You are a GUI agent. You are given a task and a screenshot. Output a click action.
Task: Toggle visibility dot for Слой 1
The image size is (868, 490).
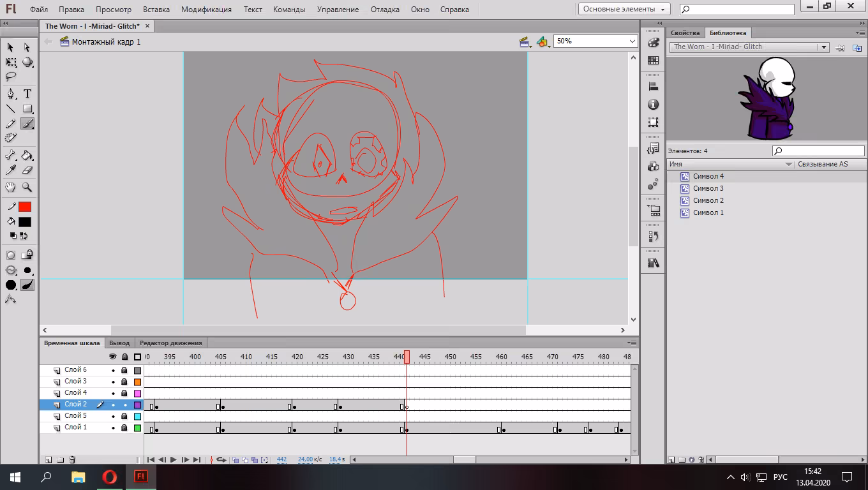point(114,427)
